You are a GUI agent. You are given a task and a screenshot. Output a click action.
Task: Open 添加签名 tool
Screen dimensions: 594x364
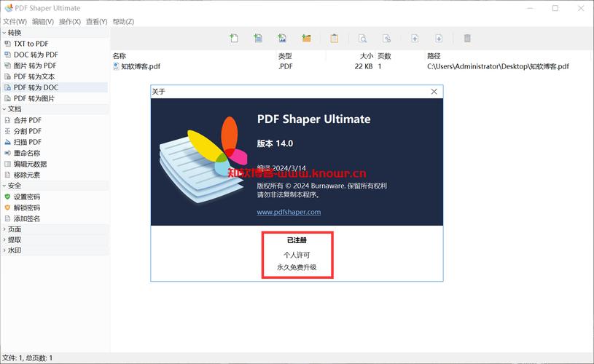(x=55, y=218)
